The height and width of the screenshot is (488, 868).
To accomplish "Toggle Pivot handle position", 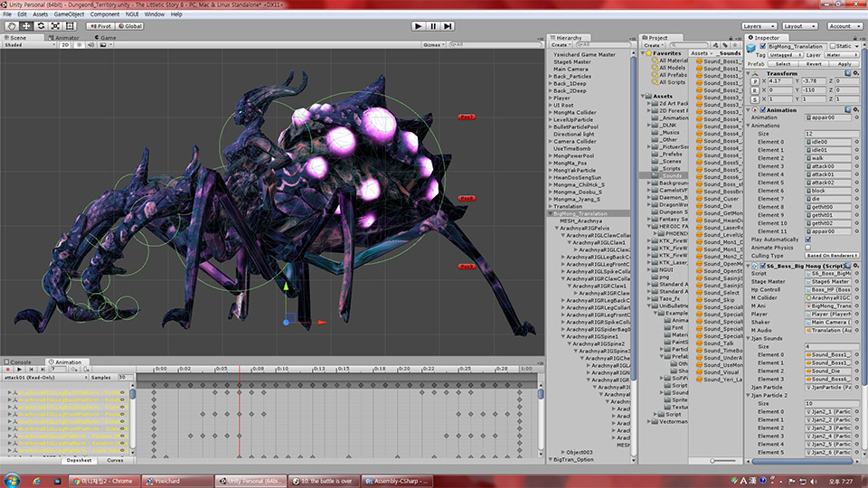I will click(x=100, y=26).
